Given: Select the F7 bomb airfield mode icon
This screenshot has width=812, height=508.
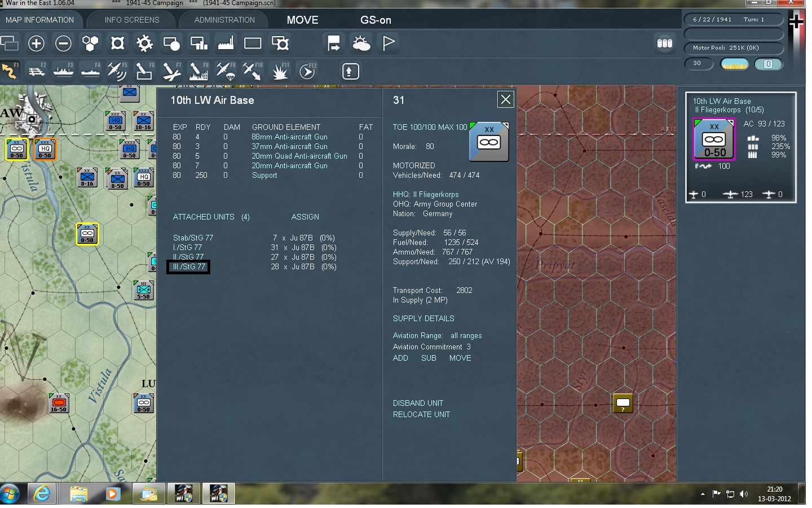Looking at the screenshot, I should point(171,71).
